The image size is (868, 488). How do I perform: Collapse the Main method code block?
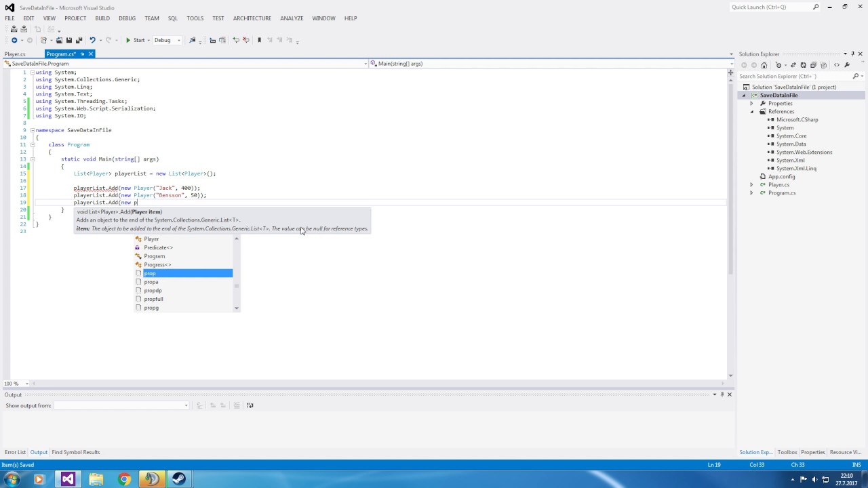[32, 159]
